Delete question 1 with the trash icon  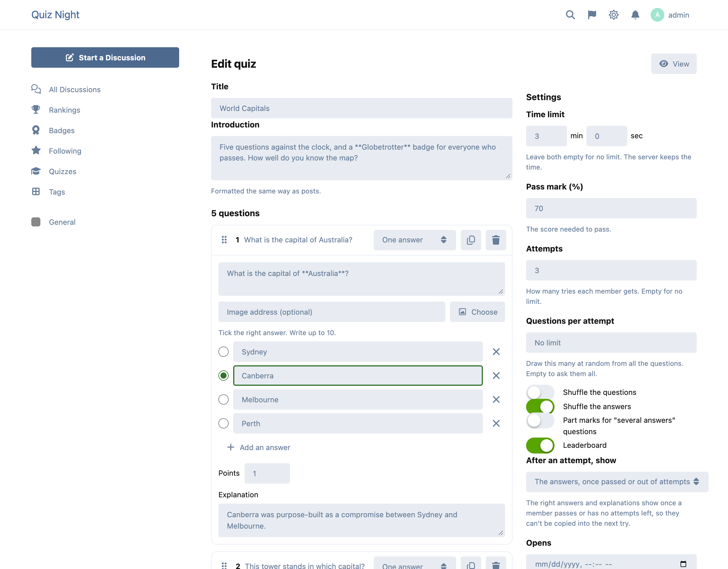(x=496, y=240)
